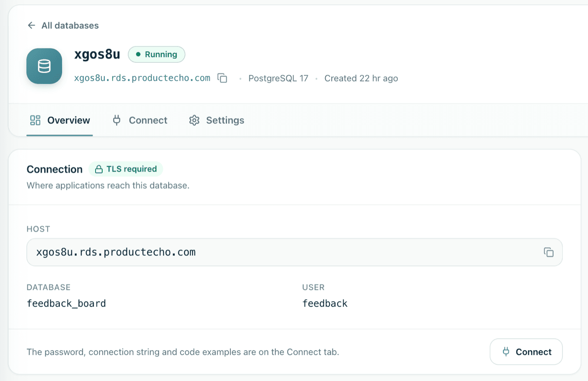
Task: Click the Connect button at the bottom
Action: point(526,352)
